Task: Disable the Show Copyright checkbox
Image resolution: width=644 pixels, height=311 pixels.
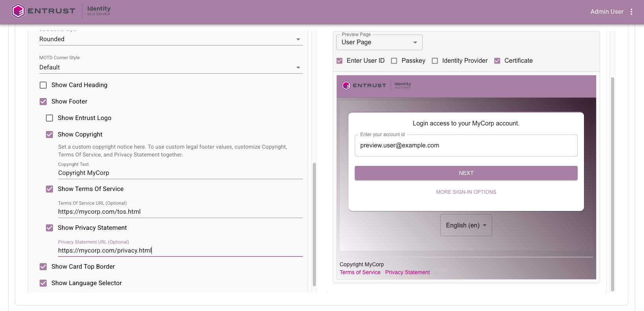Action: [x=49, y=135]
